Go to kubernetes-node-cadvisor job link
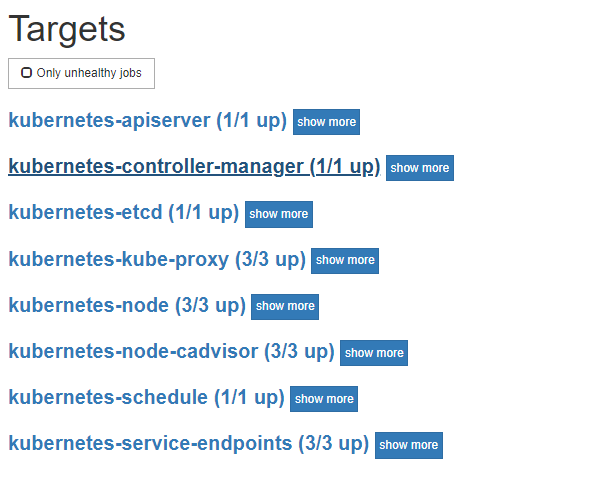 tap(133, 351)
